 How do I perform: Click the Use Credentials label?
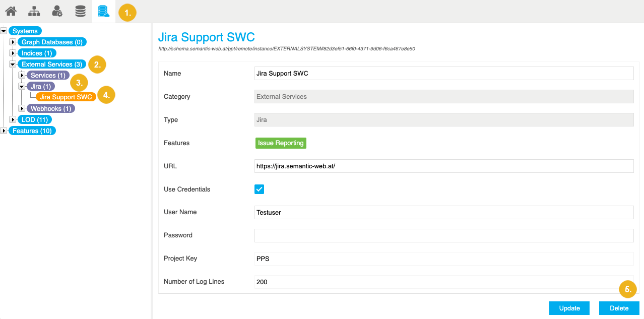187,189
